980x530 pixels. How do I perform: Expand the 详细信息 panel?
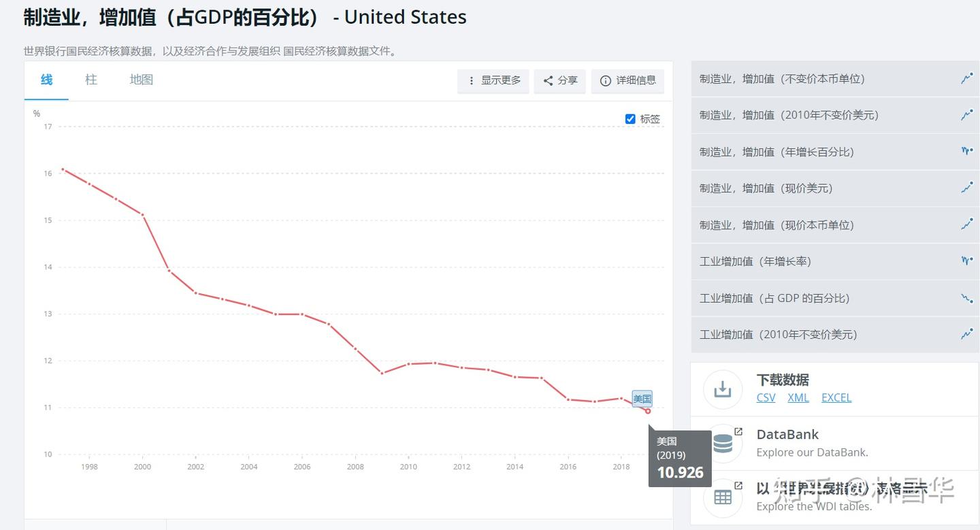pos(627,81)
